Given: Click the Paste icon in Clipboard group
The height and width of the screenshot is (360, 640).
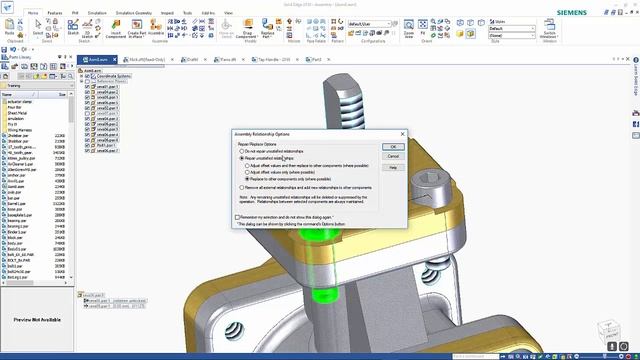Looking at the screenshot, I should [9, 27].
